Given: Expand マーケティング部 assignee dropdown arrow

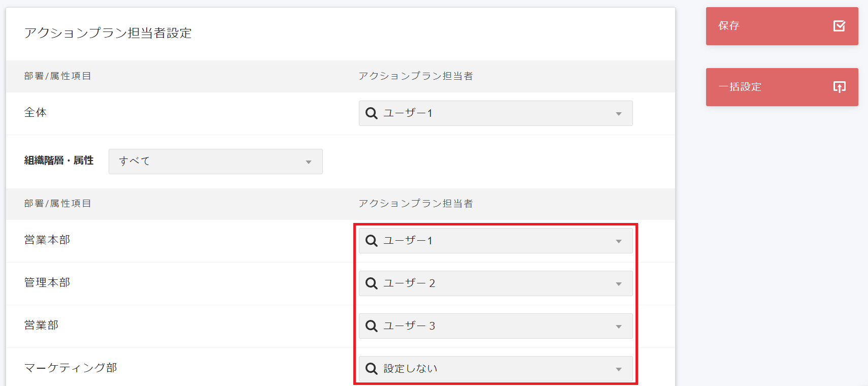Looking at the screenshot, I should click(618, 369).
